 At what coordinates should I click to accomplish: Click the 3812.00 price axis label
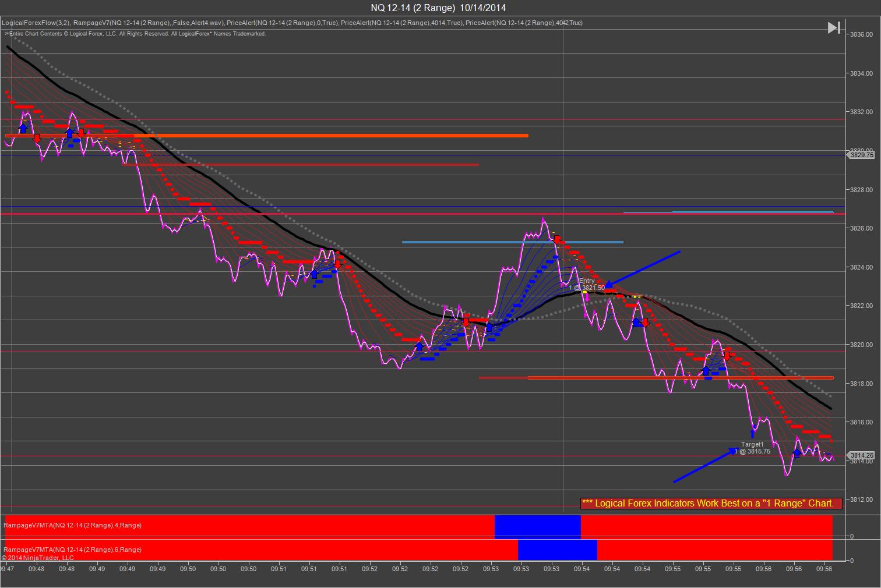click(861, 500)
